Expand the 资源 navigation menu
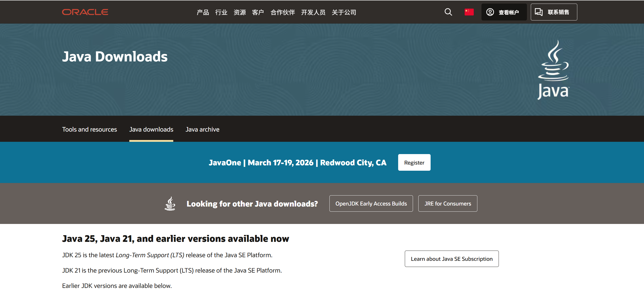 [240, 12]
